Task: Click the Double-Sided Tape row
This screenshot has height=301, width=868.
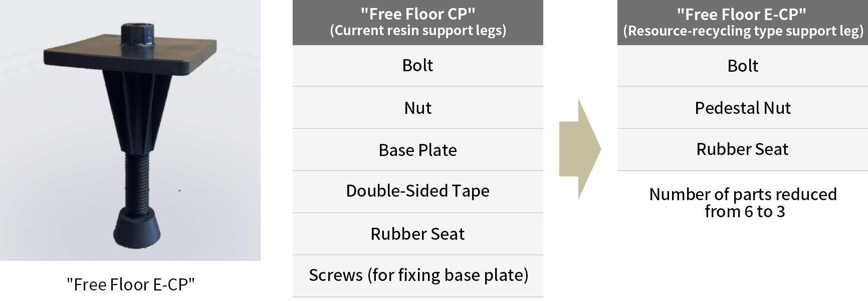Action: [418, 192]
